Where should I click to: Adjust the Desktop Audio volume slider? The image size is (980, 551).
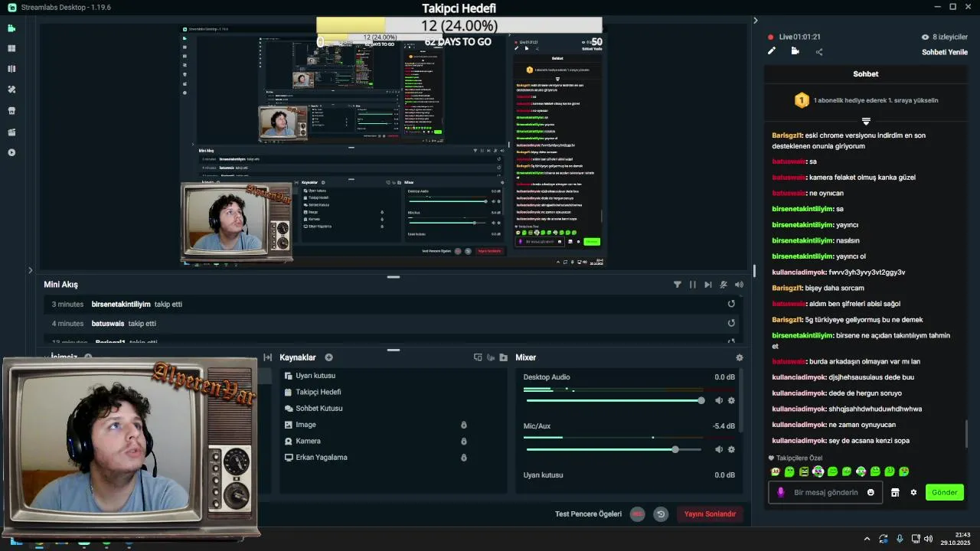point(615,400)
